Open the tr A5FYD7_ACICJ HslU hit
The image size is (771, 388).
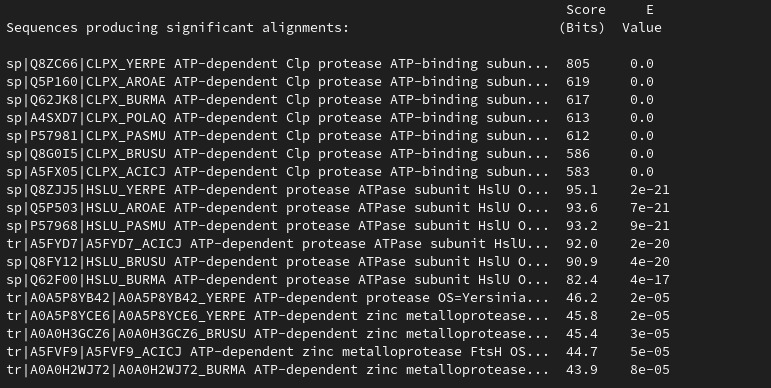tap(338, 244)
